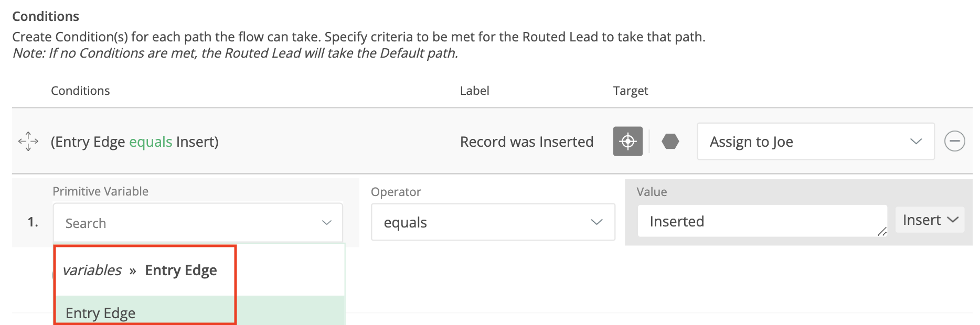The height and width of the screenshot is (325, 980).
Task: Click the drag handle for the condition row
Action: (x=28, y=142)
